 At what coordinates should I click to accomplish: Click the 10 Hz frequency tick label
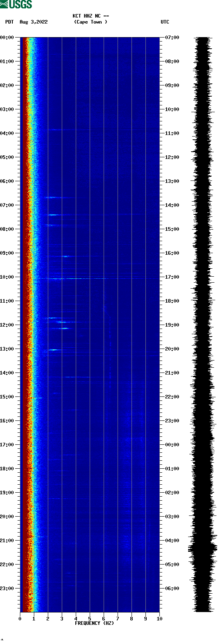[x=159, y=619]
